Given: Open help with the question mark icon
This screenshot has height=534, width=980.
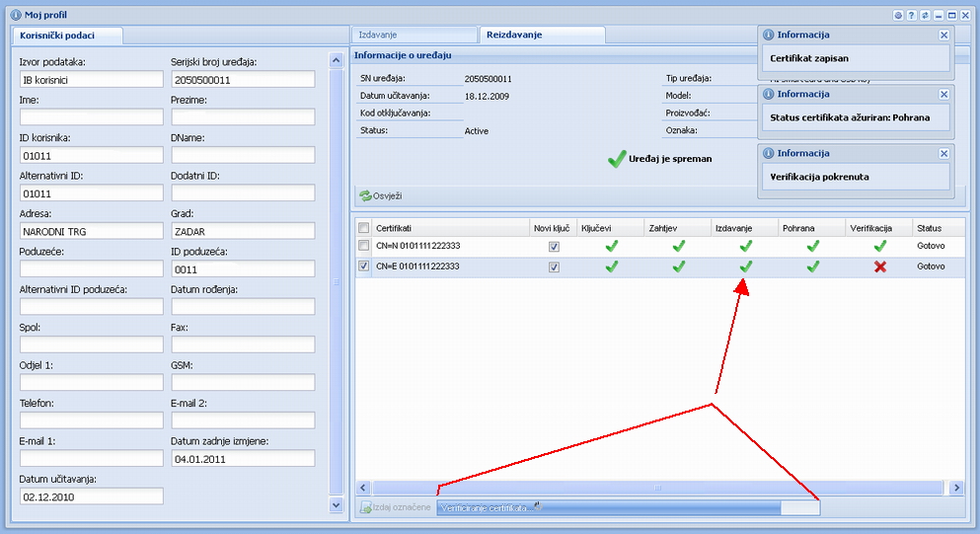Looking at the screenshot, I should pos(912,16).
